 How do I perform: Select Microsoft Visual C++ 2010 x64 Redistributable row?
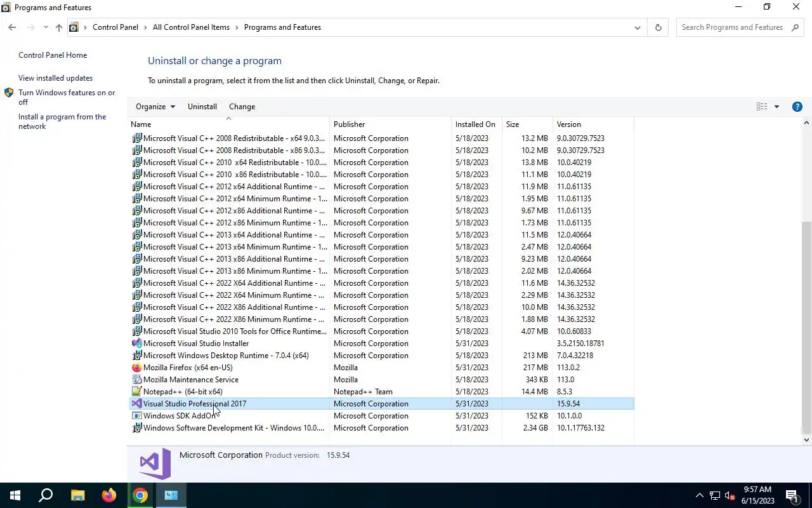[381, 163]
